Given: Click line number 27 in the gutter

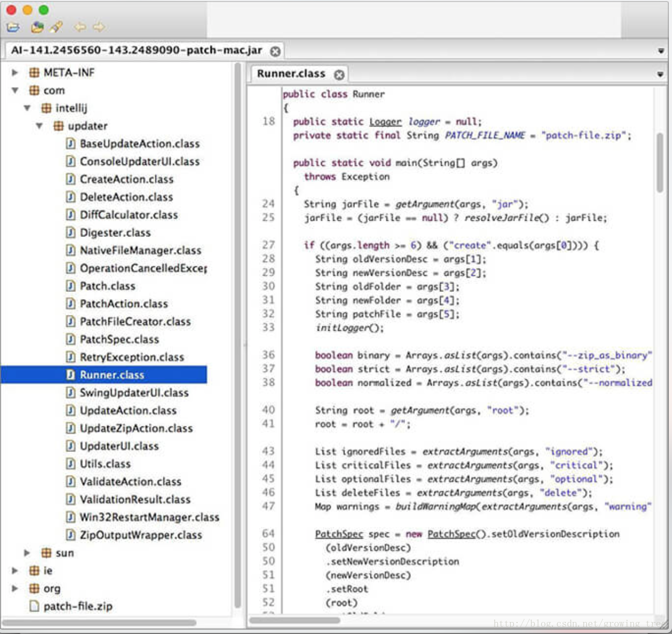Looking at the screenshot, I should click(268, 245).
